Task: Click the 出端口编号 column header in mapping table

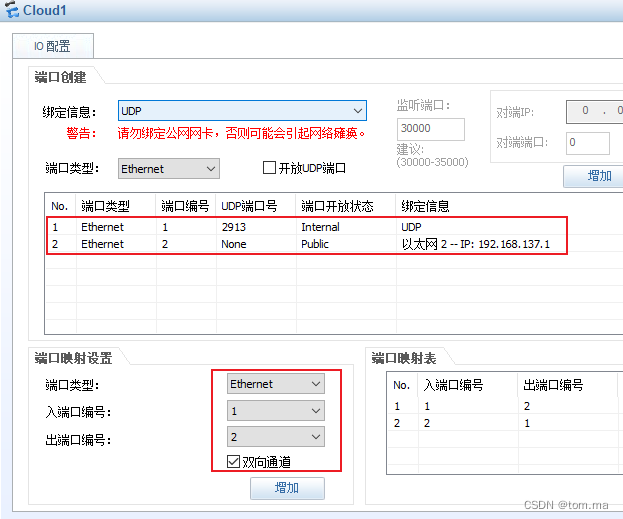Action: point(567,385)
